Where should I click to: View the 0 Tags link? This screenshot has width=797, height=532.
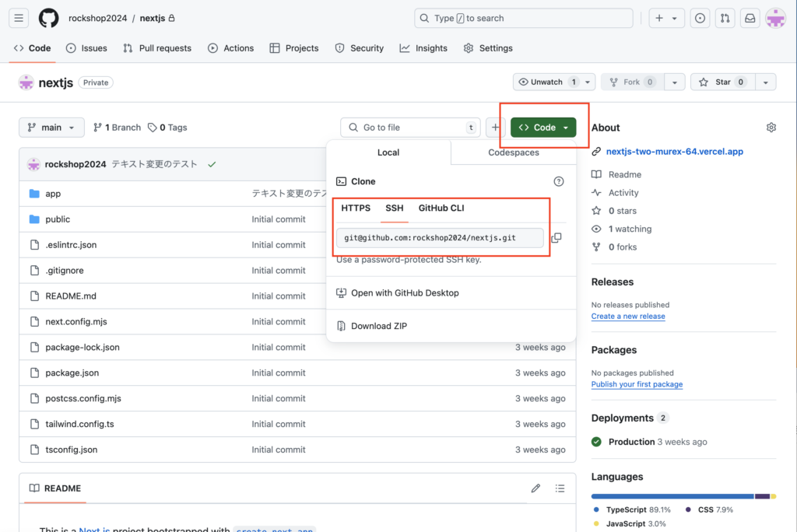[167, 128]
